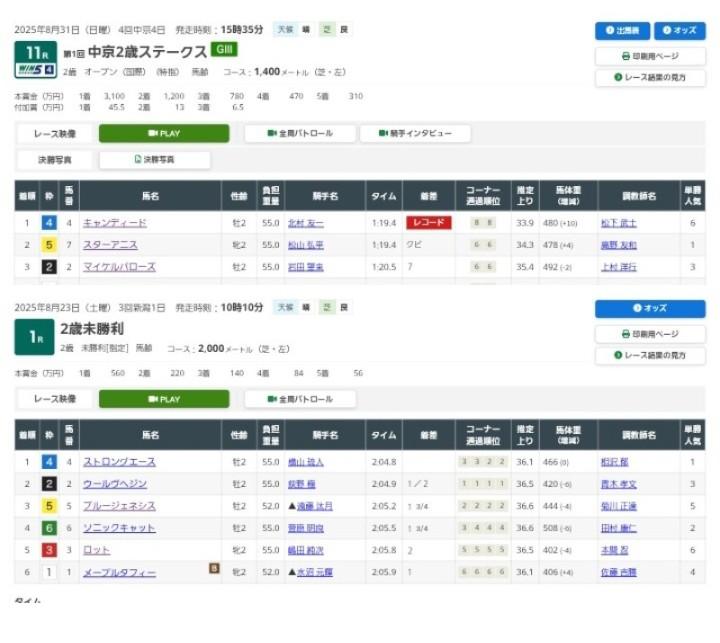Click the red レコード badge for キャンディード
This screenshot has width=720, height=643.
click(x=428, y=223)
